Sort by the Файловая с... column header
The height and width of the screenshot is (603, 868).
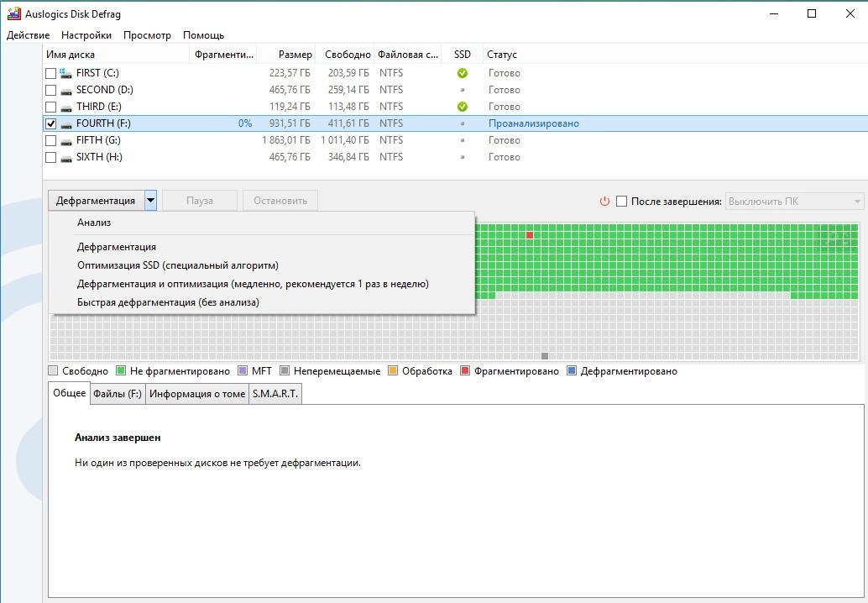pyautogui.click(x=407, y=55)
